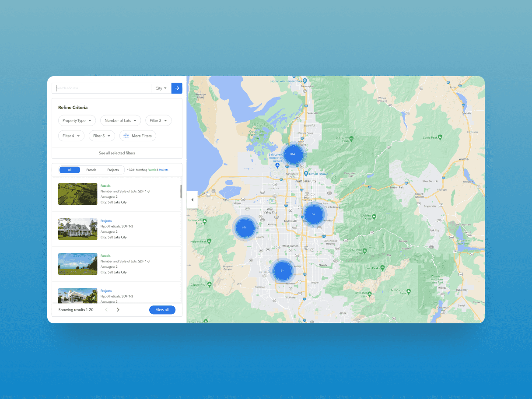Open the 588 map cluster
This screenshot has height=399, width=532.
(x=244, y=227)
